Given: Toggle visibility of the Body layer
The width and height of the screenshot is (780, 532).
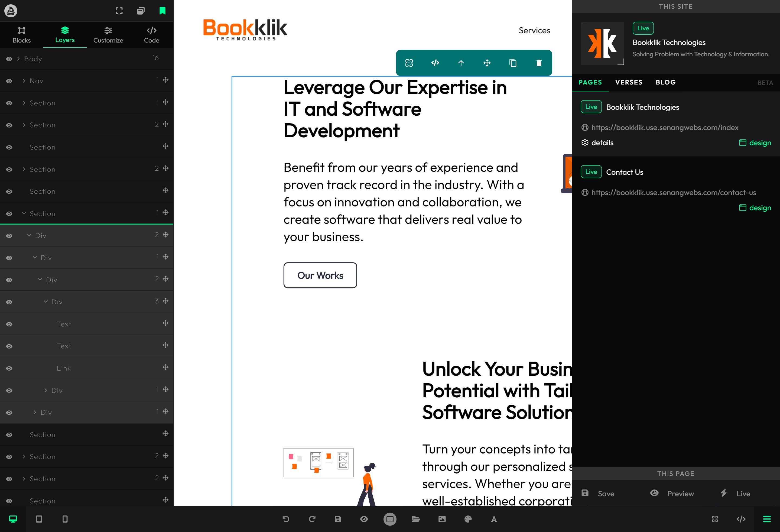Looking at the screenshot, I should (x=9, y=59).
